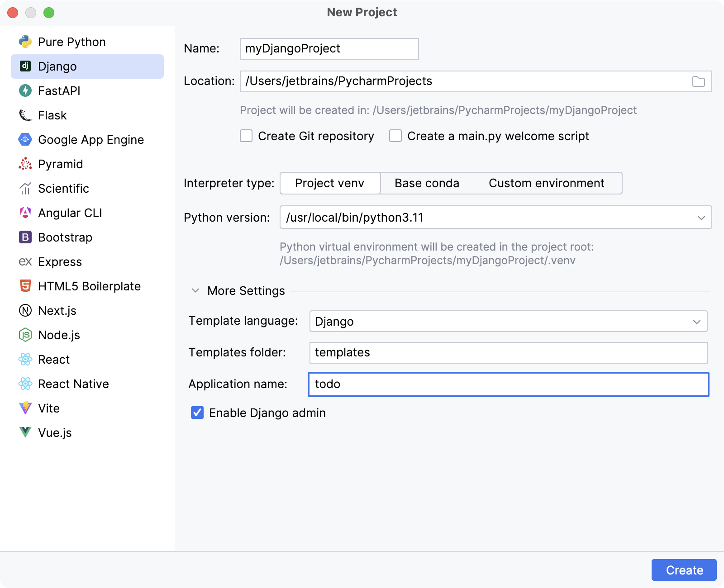Click into the Templates folder field
This screenshot has width=724, height=588.
508,353
